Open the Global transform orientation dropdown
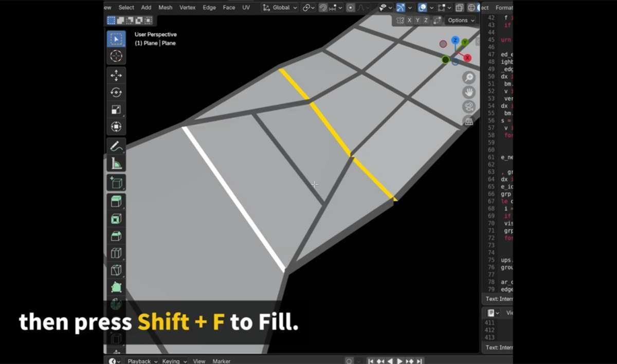This screenshot has height=364, width=617. pyautogui.click(x=280, y=8)
